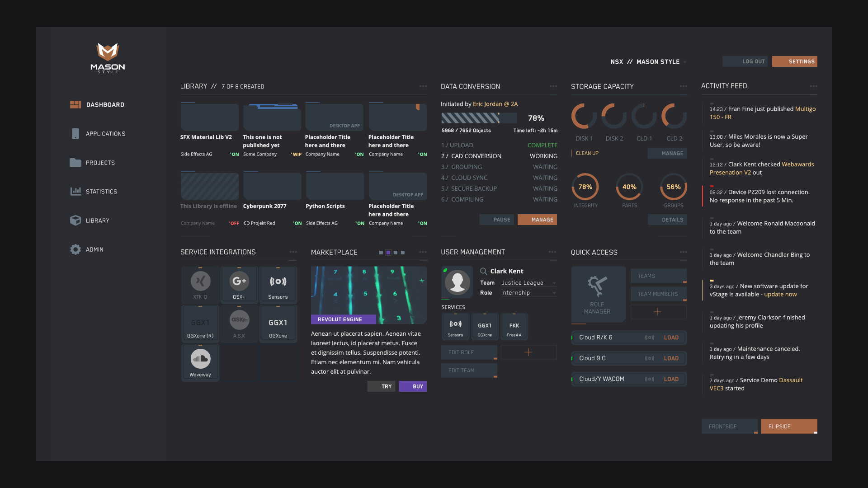The height and width of the screenshot is (488, 868).
Task: Click the update now link for vStage
Action: (780, 294)
